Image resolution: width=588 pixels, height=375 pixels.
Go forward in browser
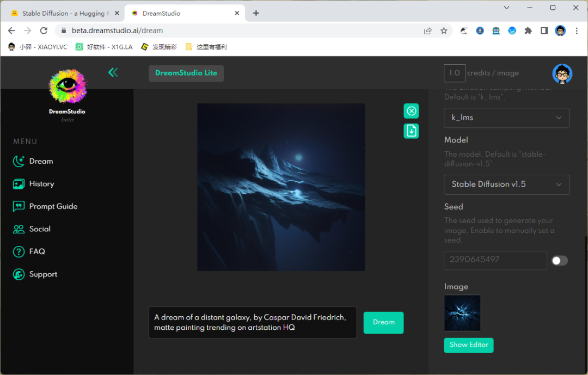tap(27, 30)
